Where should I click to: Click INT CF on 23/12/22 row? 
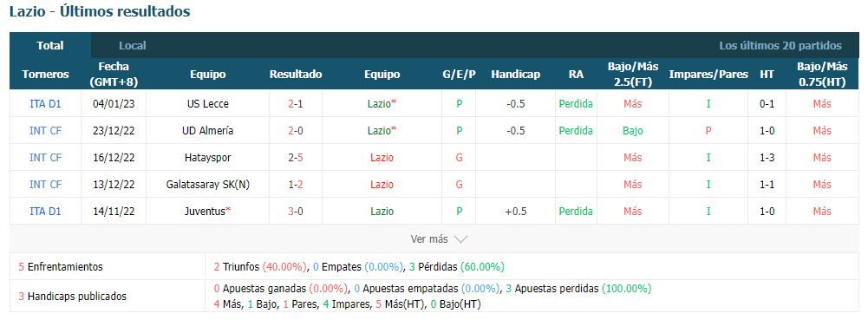[45, 131]
